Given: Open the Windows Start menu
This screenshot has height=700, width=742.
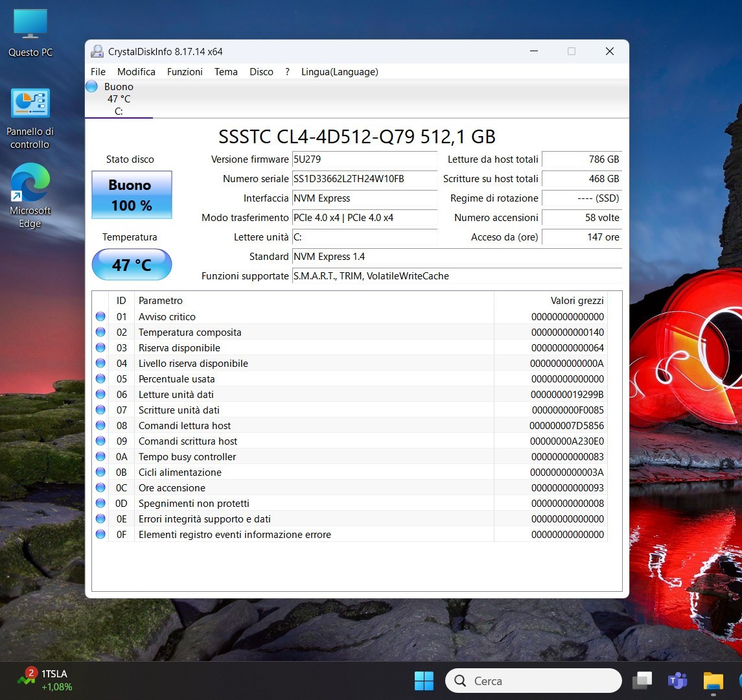Looking at the screenshot, I should tap(424, 681).
